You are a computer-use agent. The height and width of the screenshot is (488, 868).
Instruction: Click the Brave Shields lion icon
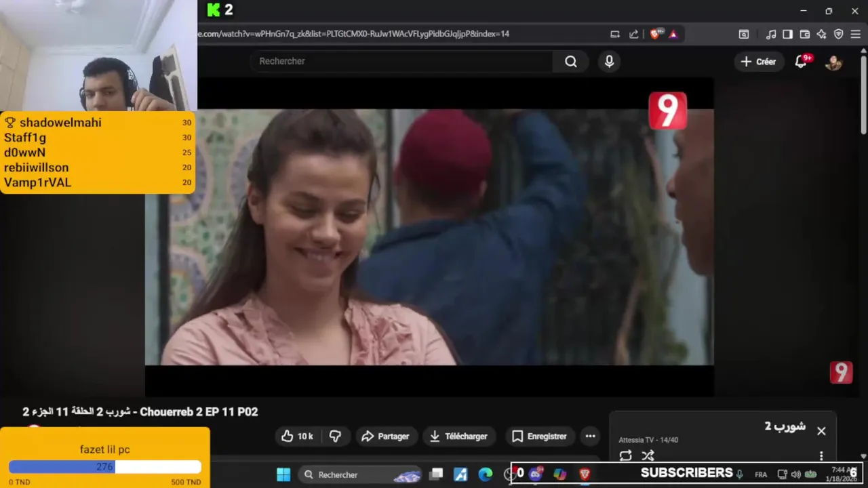click(654, 34)
